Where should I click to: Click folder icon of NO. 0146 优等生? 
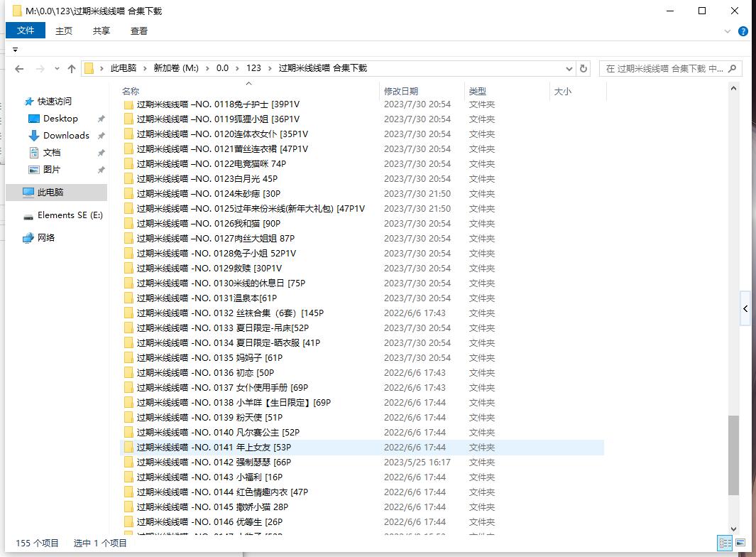coord(128,522)
